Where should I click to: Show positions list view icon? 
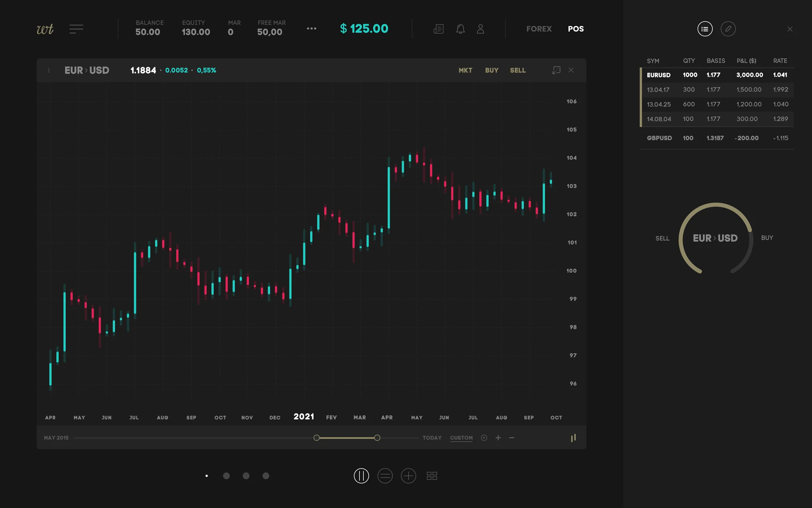[705, 29]
